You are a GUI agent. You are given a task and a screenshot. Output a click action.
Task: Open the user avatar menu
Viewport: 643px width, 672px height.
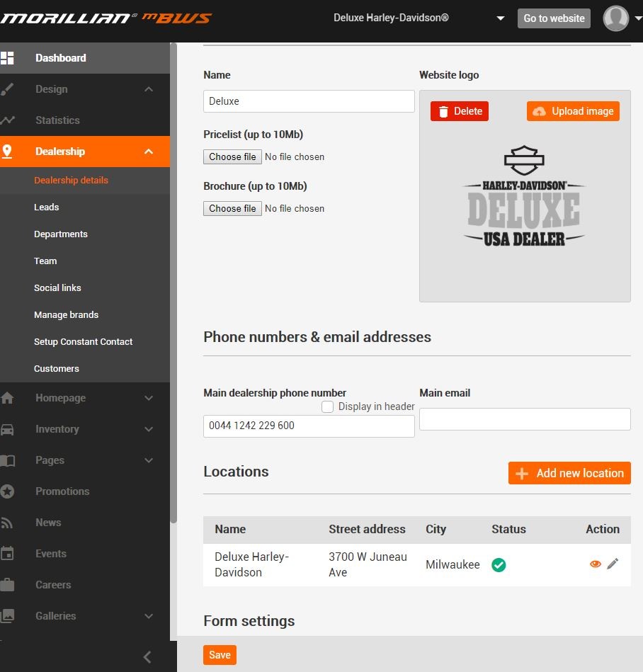point(617,18)
